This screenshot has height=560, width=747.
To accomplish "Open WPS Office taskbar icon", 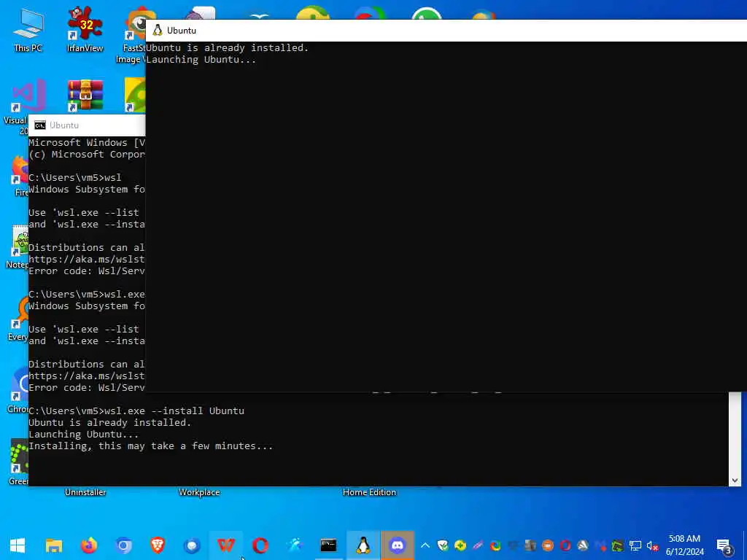I will [x=226, y=545].
